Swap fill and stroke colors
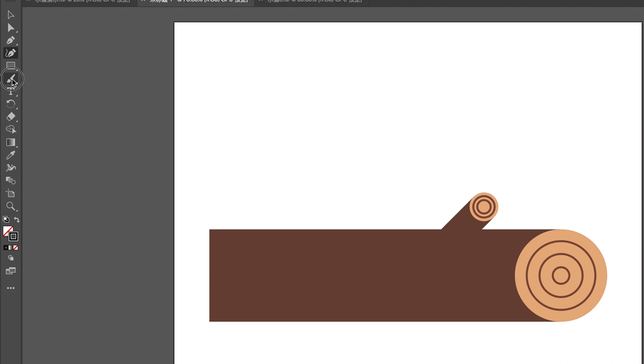The height and width of the screenshot is (364, 644). (17, 220)
